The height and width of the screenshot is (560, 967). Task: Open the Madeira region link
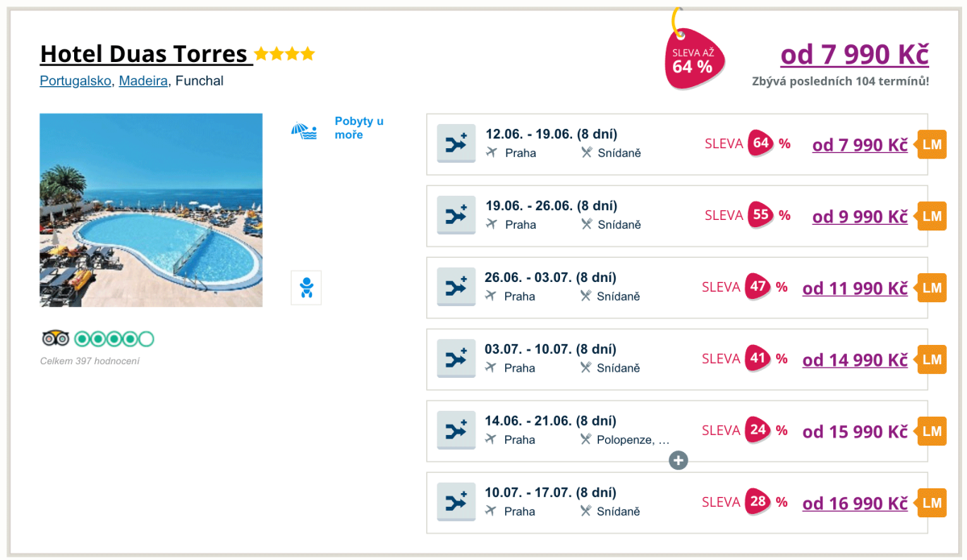tap(143, 81)
